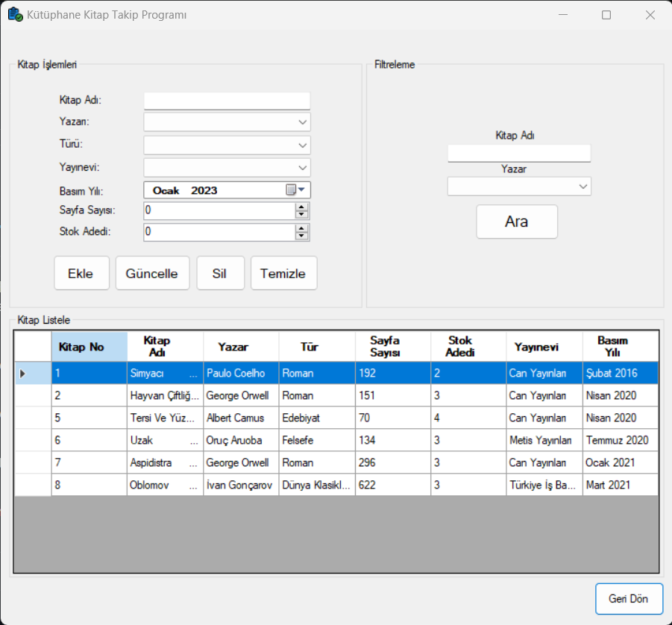
Task: Select 2023 year in Basım Yılı field
Action: click(x=204, y=190)
